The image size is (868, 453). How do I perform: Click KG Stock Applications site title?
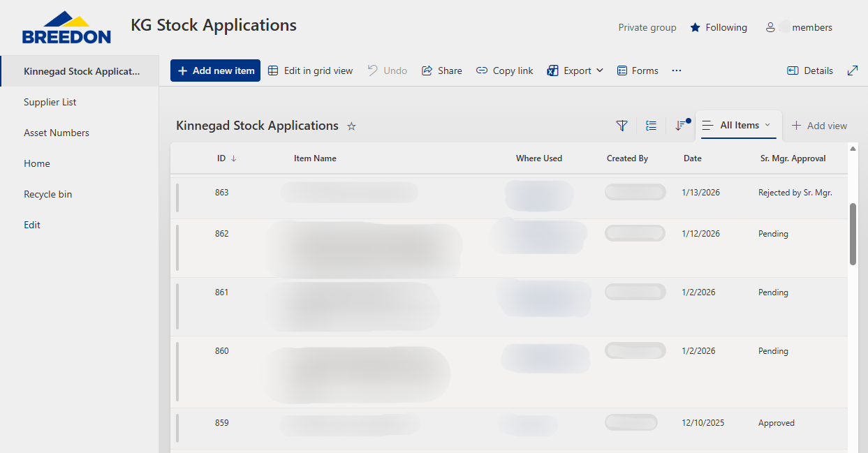click(214, 25)
